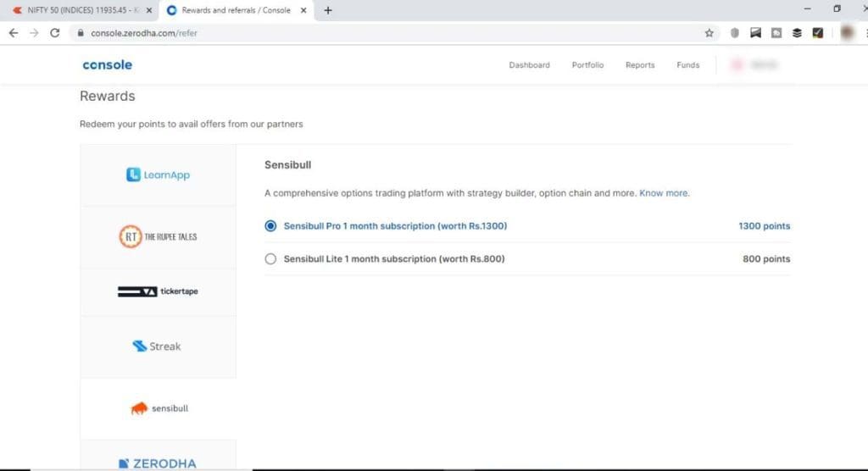
Task: Open the LearnApp partner tile
Action: pos(158,175)
